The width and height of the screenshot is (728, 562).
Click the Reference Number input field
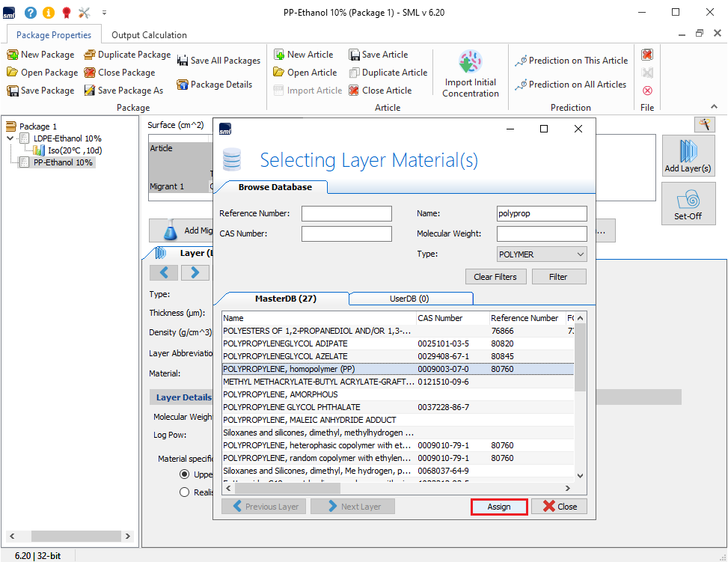346,214
